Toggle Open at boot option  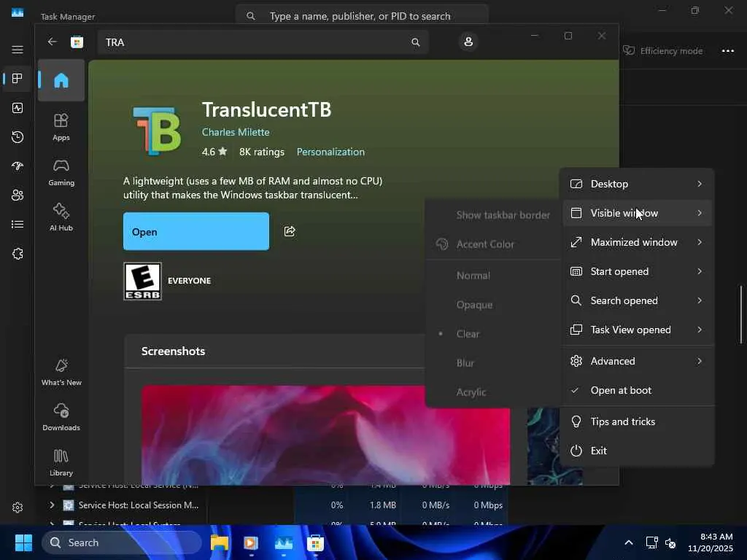(x=638, y=391)
